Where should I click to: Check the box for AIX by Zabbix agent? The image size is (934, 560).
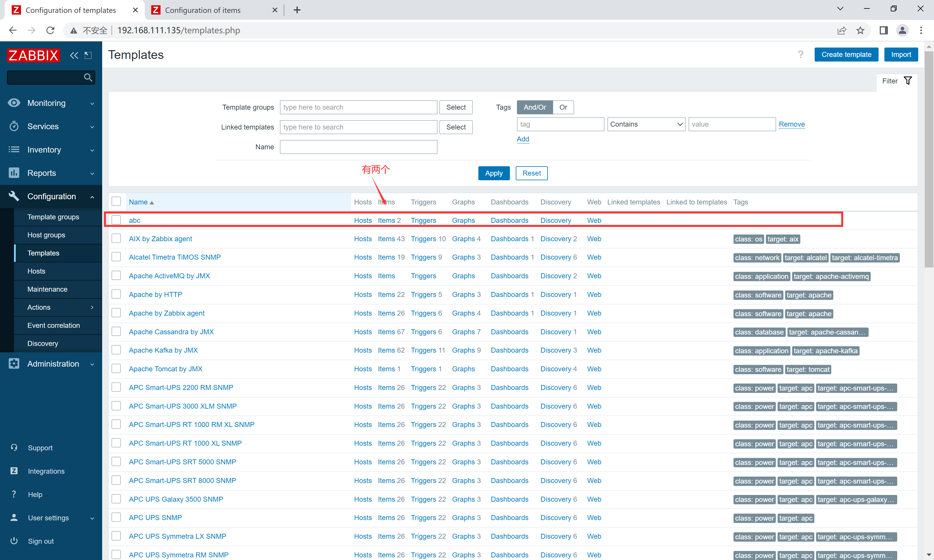click(116, 239)
